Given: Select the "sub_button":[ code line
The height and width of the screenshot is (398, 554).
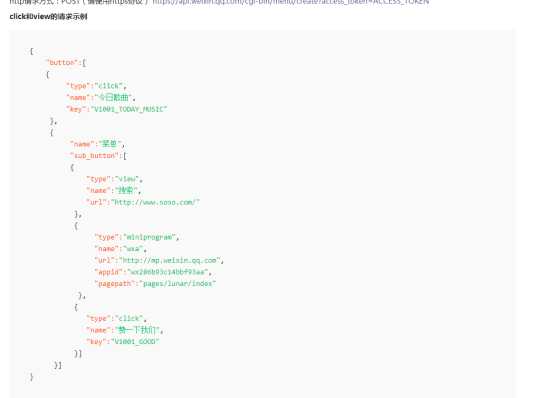Looking at the screenshot, I should 98,156.
